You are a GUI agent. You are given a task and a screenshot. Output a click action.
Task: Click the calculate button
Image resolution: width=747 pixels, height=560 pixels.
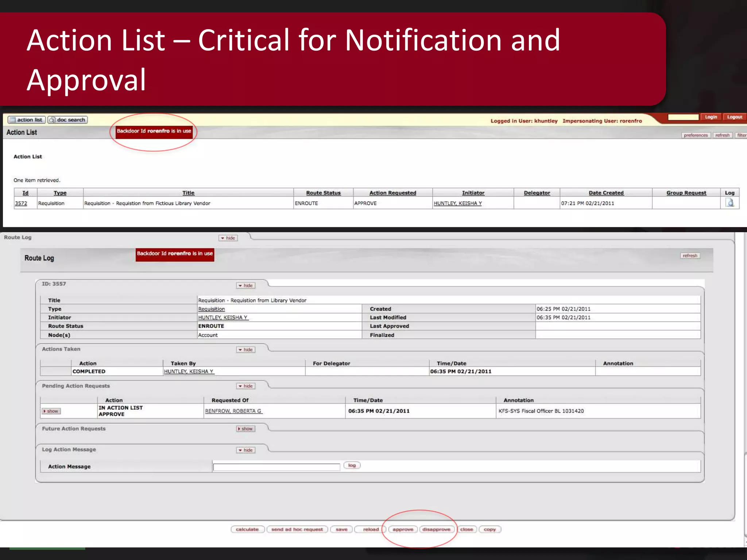point(247,529)
